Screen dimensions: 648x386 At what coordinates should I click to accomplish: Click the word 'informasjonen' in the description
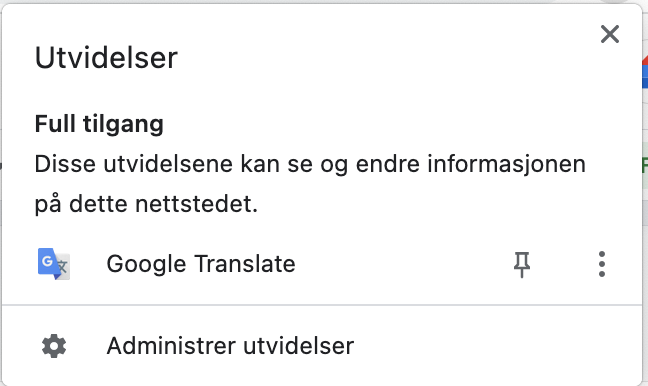(x=506, y=164)
